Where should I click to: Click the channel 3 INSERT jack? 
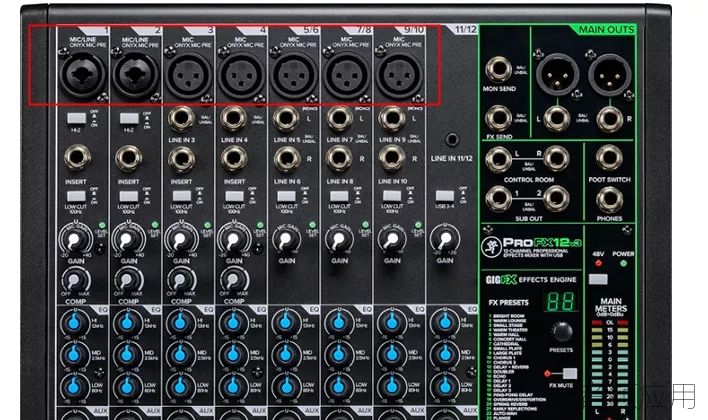(x=182, y=159)
